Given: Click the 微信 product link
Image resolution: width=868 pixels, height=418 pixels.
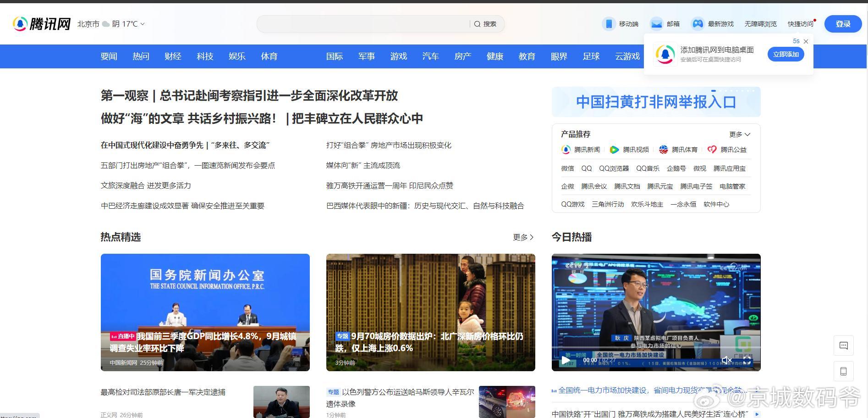Looking at the screenshot, I should point(567,168).
